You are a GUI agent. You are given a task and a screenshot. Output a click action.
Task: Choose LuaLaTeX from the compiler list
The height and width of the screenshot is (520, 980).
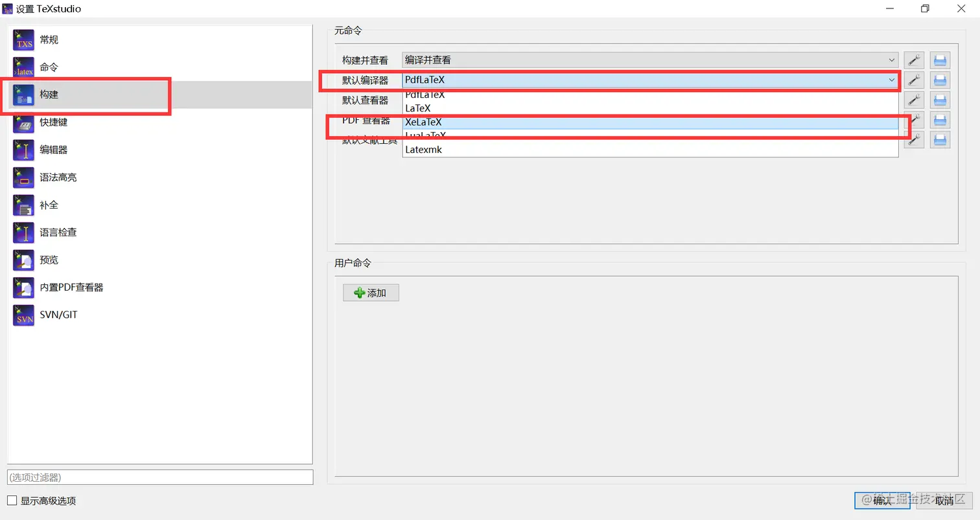(x=650, y=135)
